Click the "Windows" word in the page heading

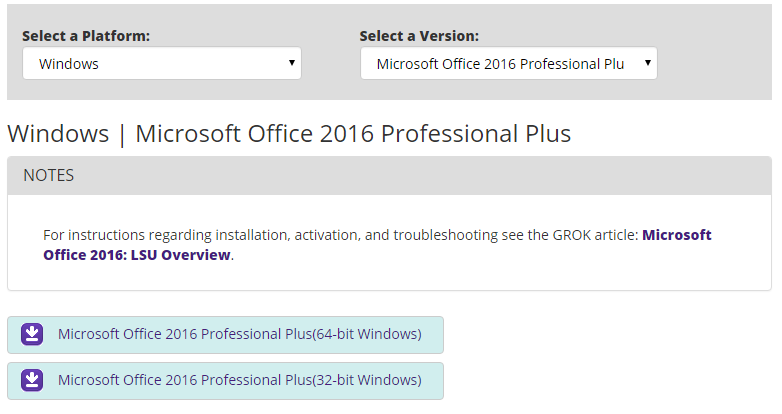[x=58, y=133]
